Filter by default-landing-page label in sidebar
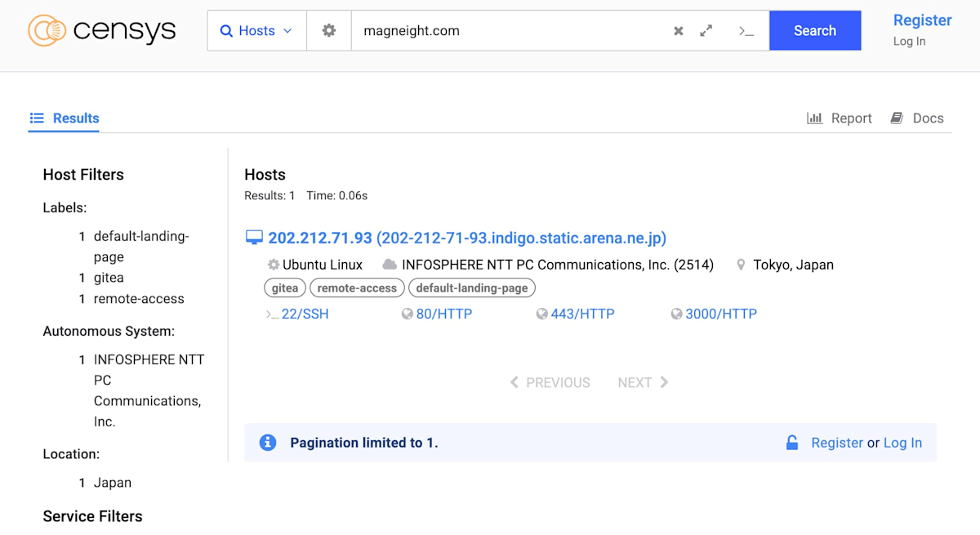Viewport: 980px width, 535px height. pyautogui.click(x=142, y=247)
